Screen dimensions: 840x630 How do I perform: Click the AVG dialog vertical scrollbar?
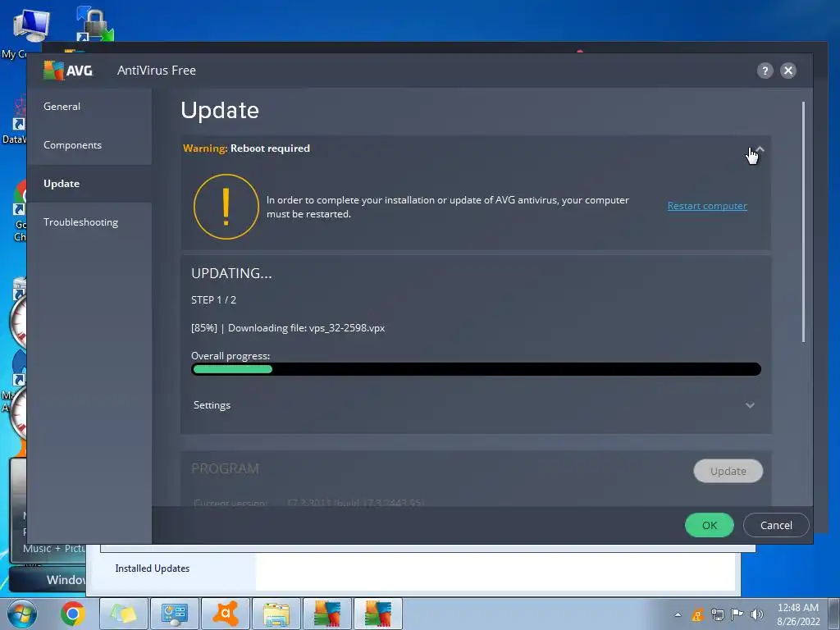coord(803,221)
